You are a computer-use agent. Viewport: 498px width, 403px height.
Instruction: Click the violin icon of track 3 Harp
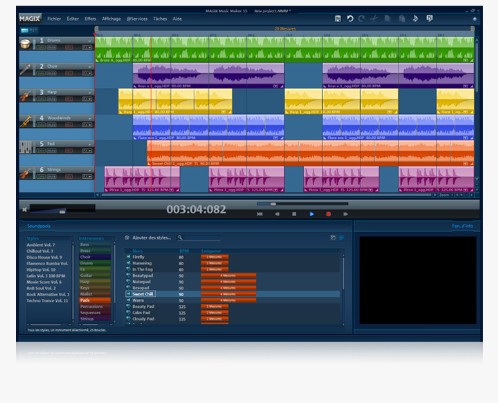[25, 95]
